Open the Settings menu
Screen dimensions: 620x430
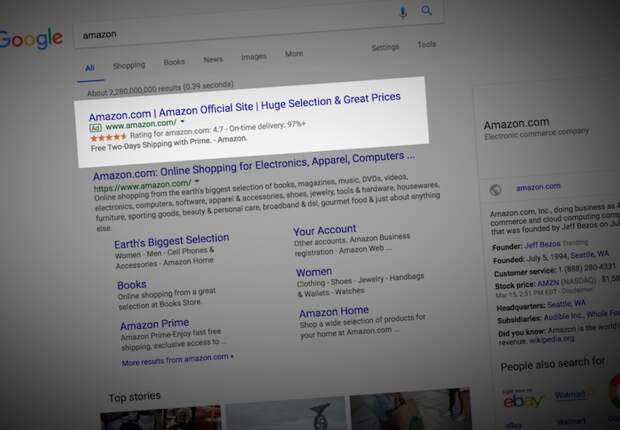pos(385,47)
